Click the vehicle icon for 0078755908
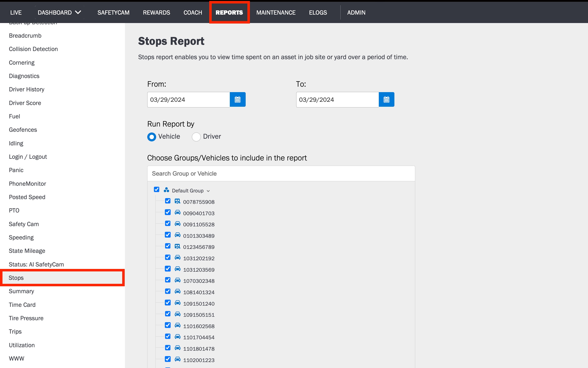Image resolution: width=588 pixels, height=368 pixels. [x=177, y=201]
